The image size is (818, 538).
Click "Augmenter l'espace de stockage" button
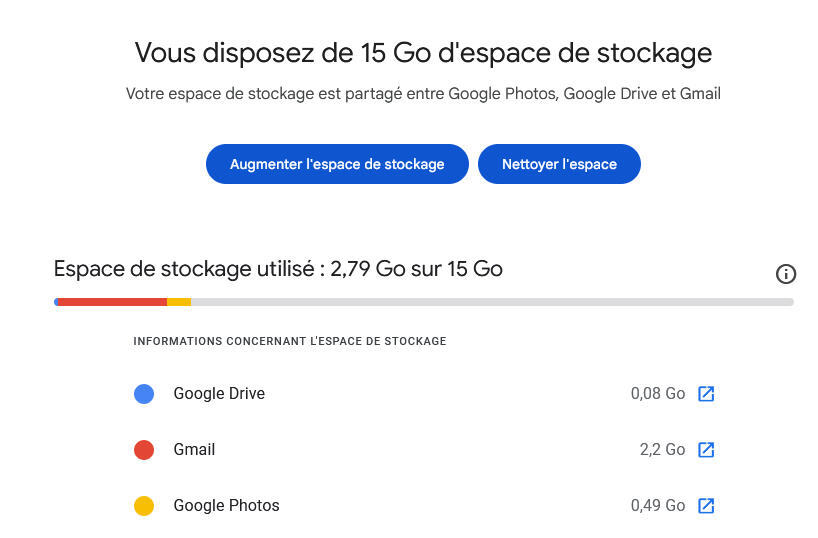coord(337,164)
